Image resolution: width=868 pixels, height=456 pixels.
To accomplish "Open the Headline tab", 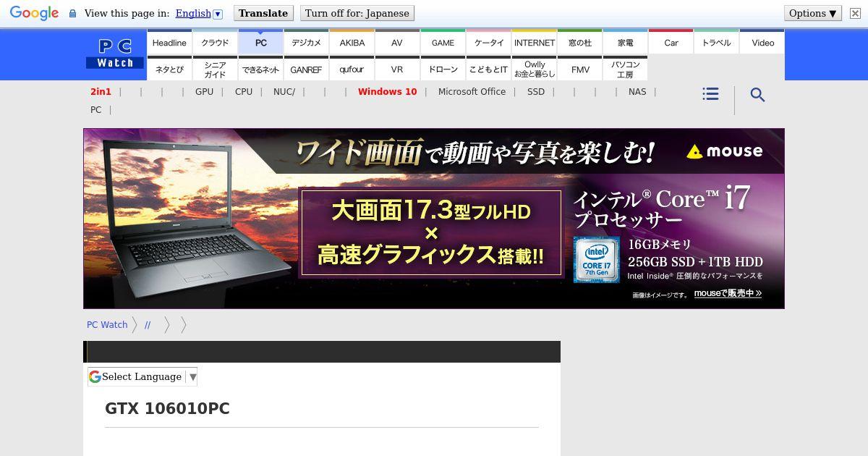I will pos(169,42).
